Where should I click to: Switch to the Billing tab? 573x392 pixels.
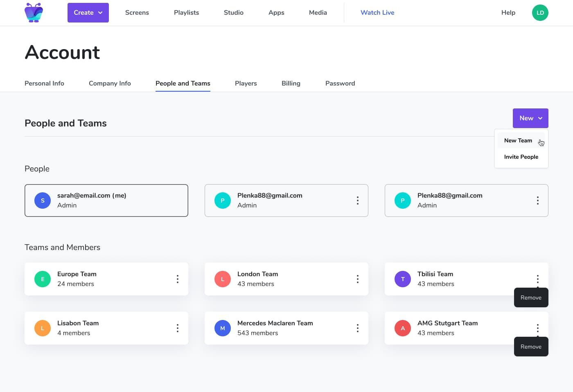click(x=291, y=83)
